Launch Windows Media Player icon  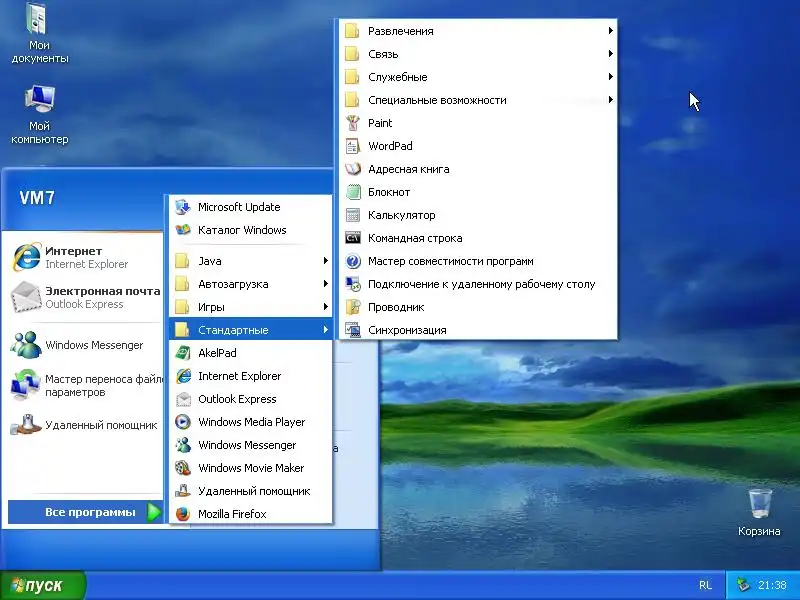click(183, 422)
